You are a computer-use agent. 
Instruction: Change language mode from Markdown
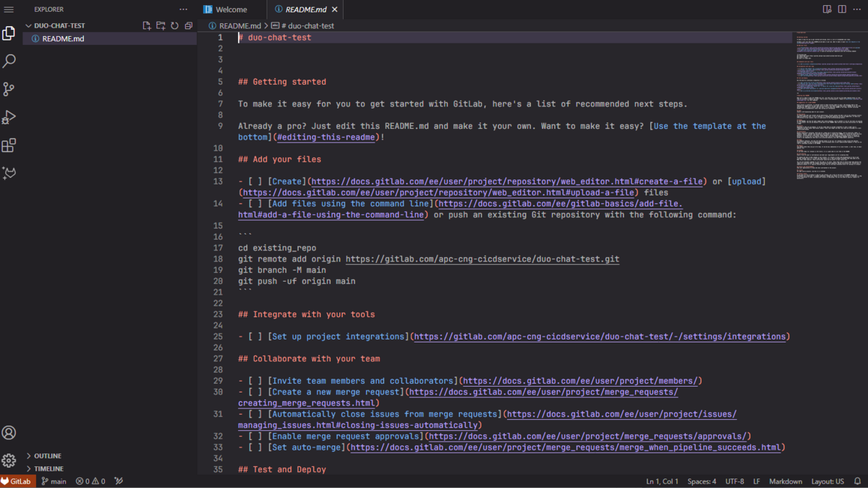pos(786,481)
